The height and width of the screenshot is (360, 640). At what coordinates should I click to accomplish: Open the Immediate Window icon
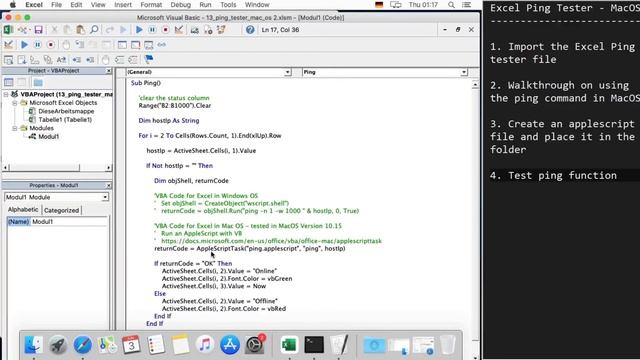pos(135,45)
